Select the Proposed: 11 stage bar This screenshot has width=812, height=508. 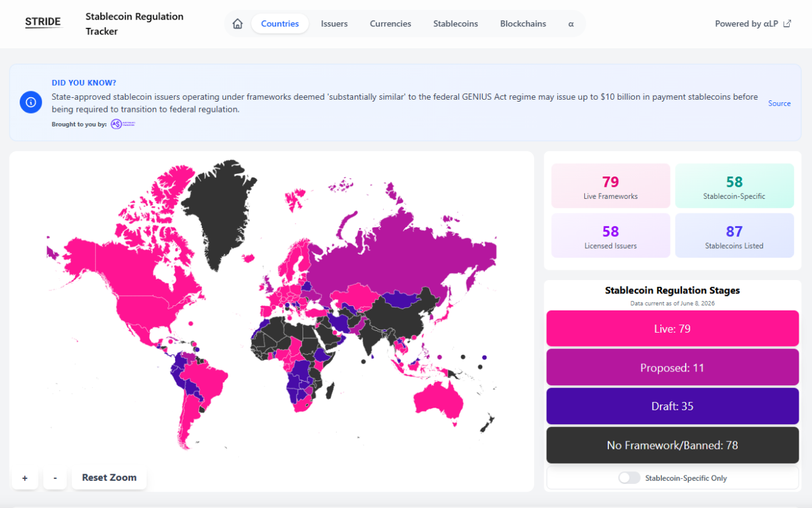[672, 368]
